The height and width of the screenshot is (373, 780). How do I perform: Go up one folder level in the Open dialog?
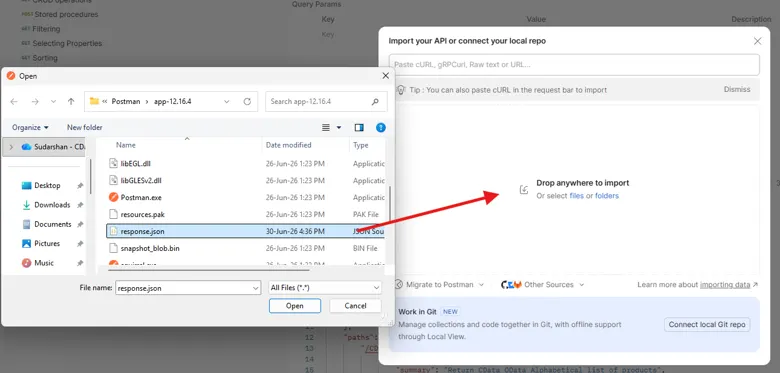pyautogui.click(x=71, y=101)
